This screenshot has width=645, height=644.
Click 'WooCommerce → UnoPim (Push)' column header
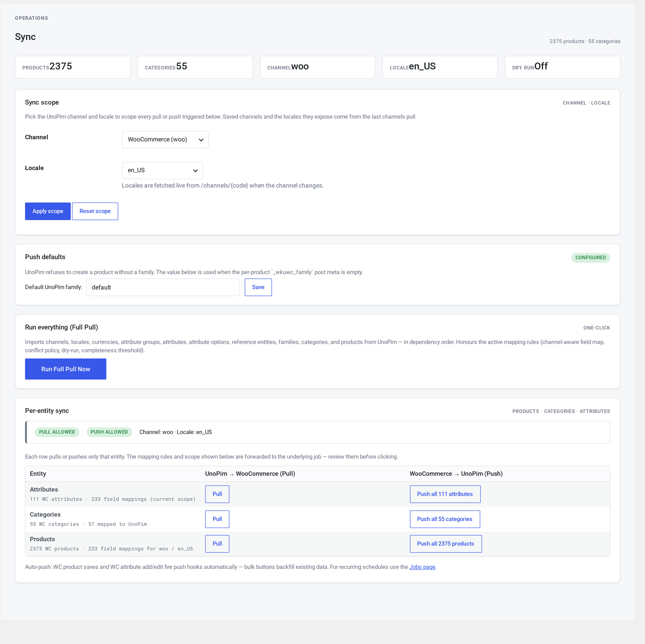(456, 474)
